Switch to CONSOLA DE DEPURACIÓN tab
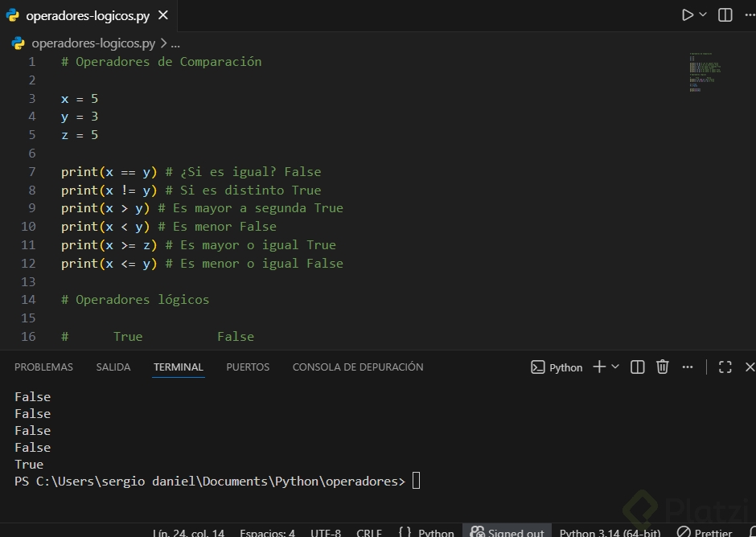 [x=358, y=367]
